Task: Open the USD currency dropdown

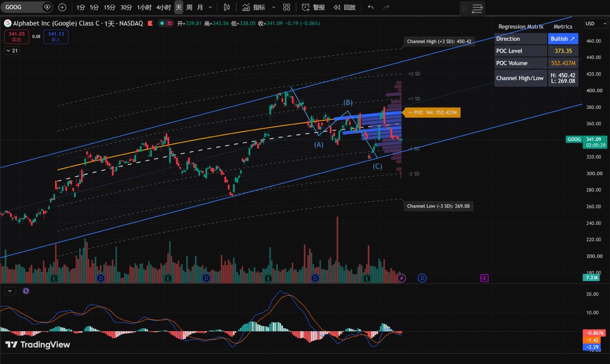Action: [x=595, y=23]
